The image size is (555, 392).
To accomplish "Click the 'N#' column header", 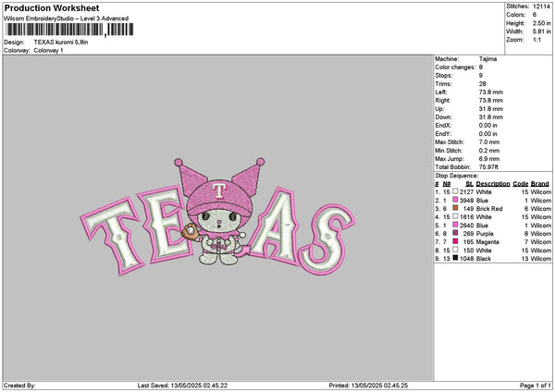I will [x=447, y=184].
